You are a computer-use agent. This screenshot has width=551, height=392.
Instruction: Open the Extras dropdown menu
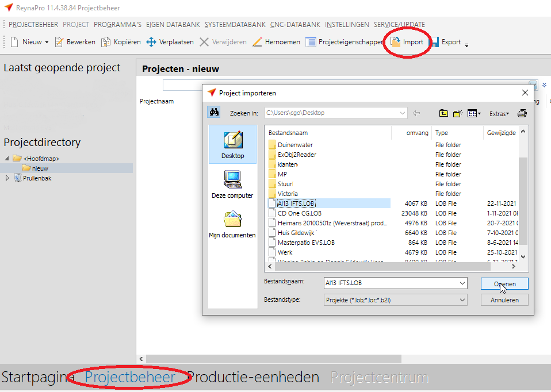(x=499, y=113)
